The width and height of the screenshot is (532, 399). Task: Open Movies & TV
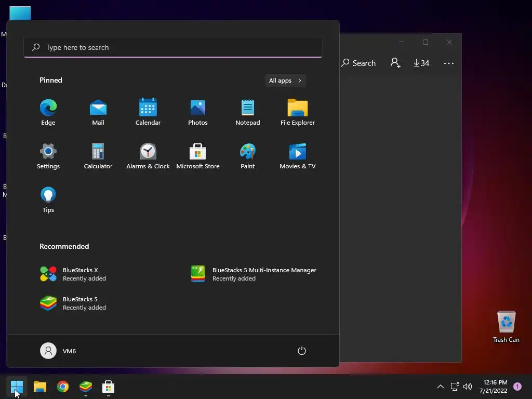[x=298, y=156]
